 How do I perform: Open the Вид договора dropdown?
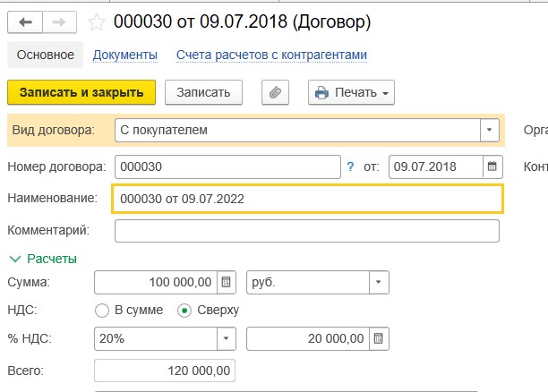pos(489,130)
